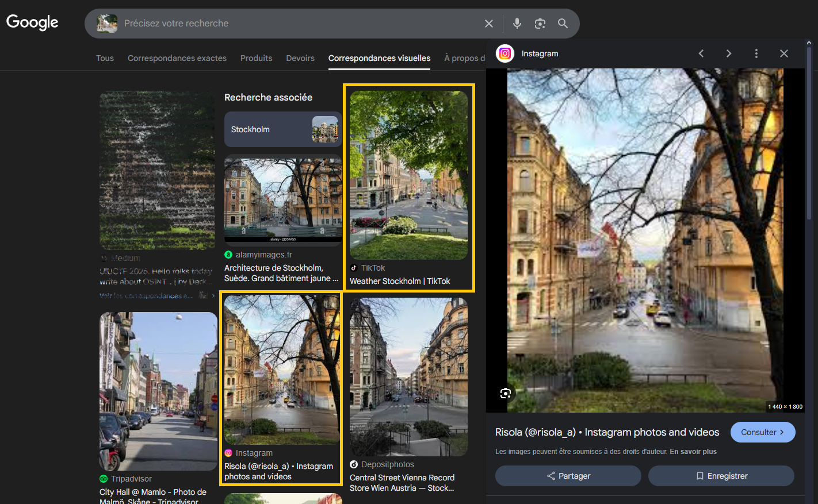Search this image with the Lens overlay icon

click(506, 393)
